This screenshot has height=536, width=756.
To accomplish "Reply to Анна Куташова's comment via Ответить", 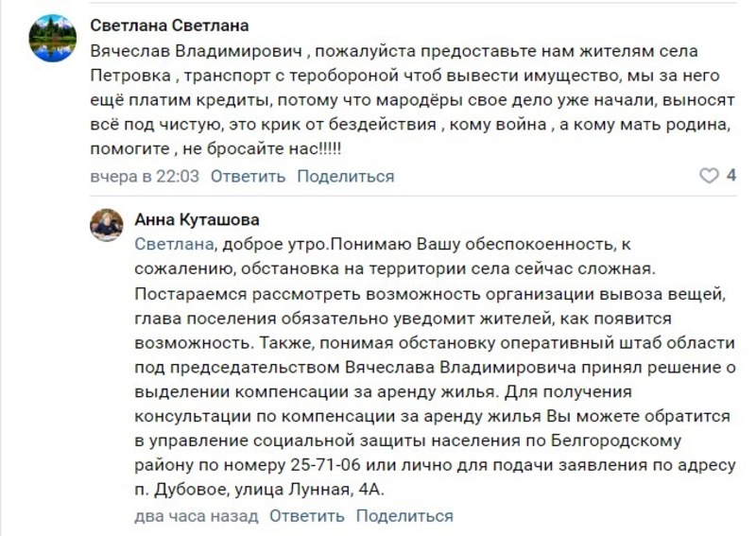I will [306, 516].
